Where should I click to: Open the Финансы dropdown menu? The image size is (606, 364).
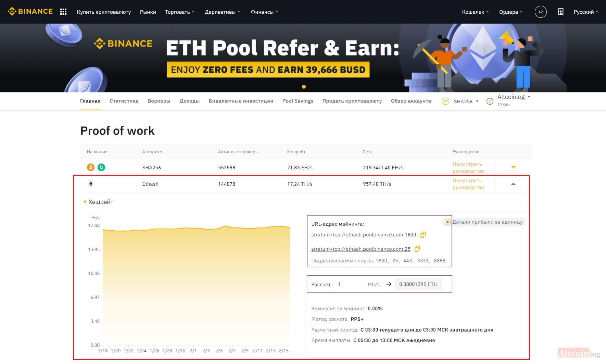coord(264,12)
